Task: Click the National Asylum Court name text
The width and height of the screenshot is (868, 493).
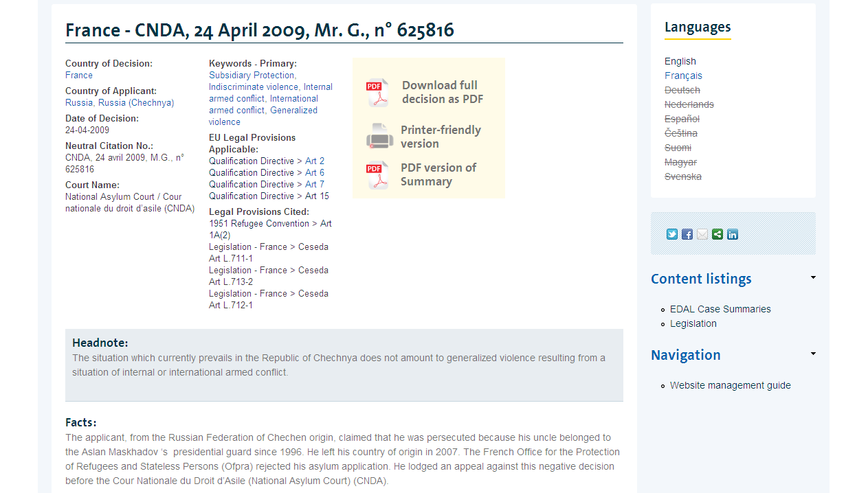Action: [130, 203]
